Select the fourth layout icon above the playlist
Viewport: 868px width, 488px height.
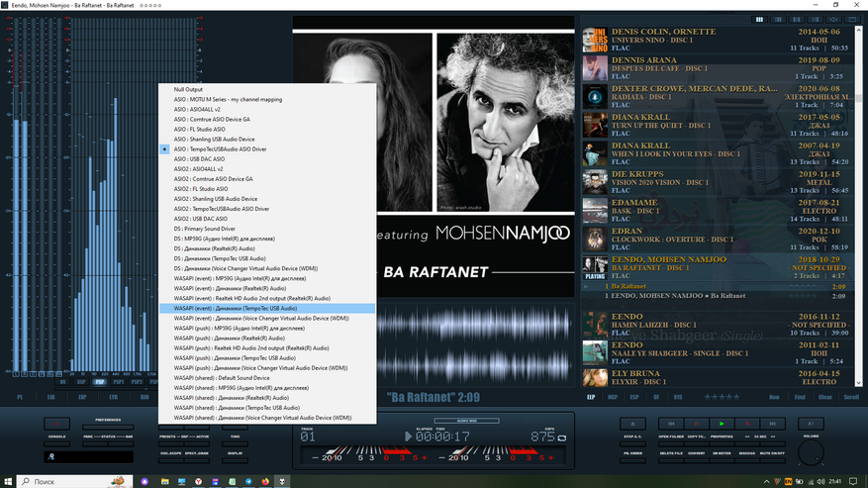815,20
